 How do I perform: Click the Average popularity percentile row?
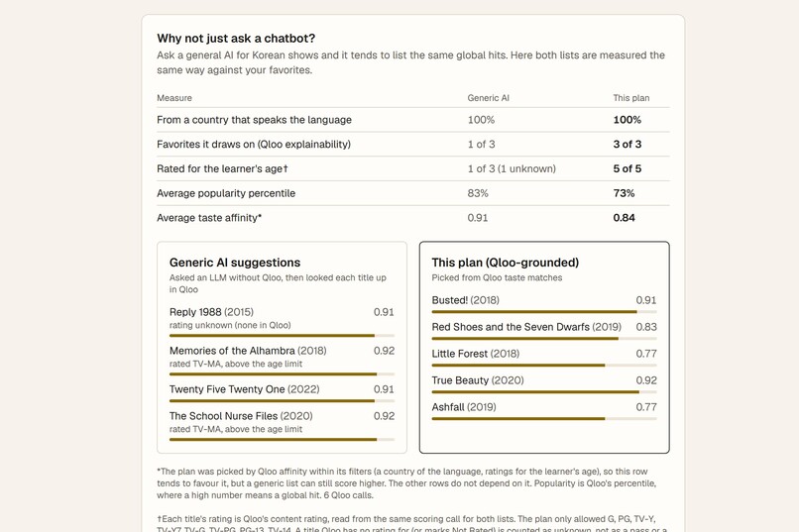pos(412,193)
